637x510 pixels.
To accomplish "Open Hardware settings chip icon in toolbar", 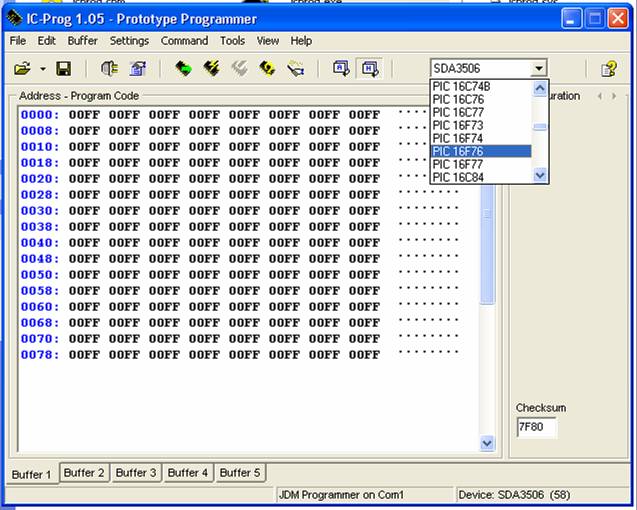I will (x=109, y=68).
